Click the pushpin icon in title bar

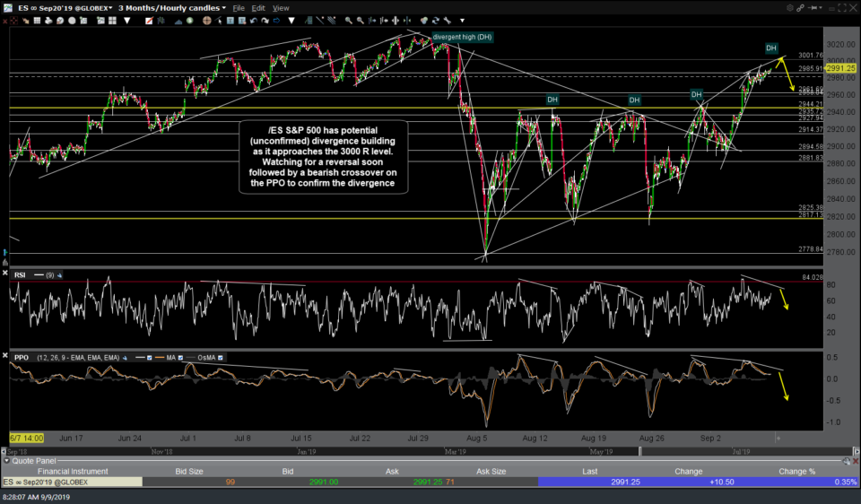pos(811,8)
